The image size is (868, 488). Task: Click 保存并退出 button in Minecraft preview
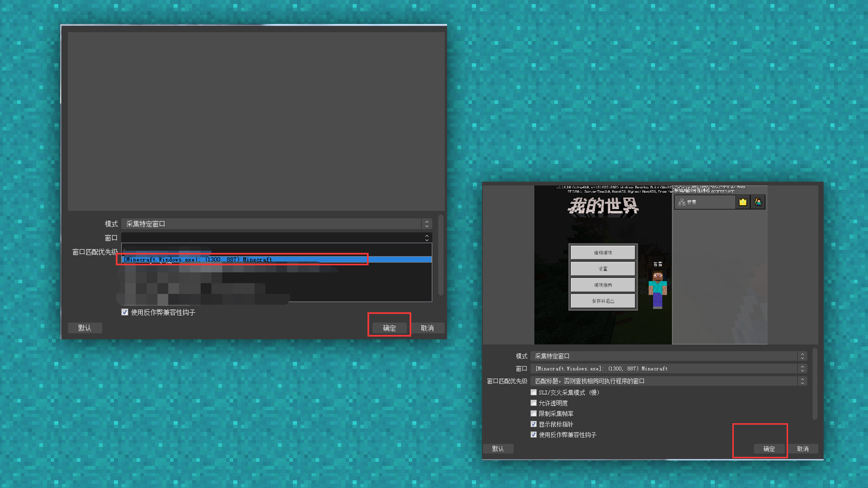click(x=603, y=301)
